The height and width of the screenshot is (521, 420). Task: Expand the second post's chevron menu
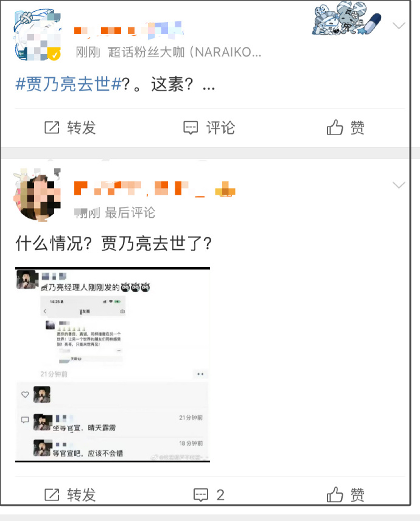click(399, 185)
